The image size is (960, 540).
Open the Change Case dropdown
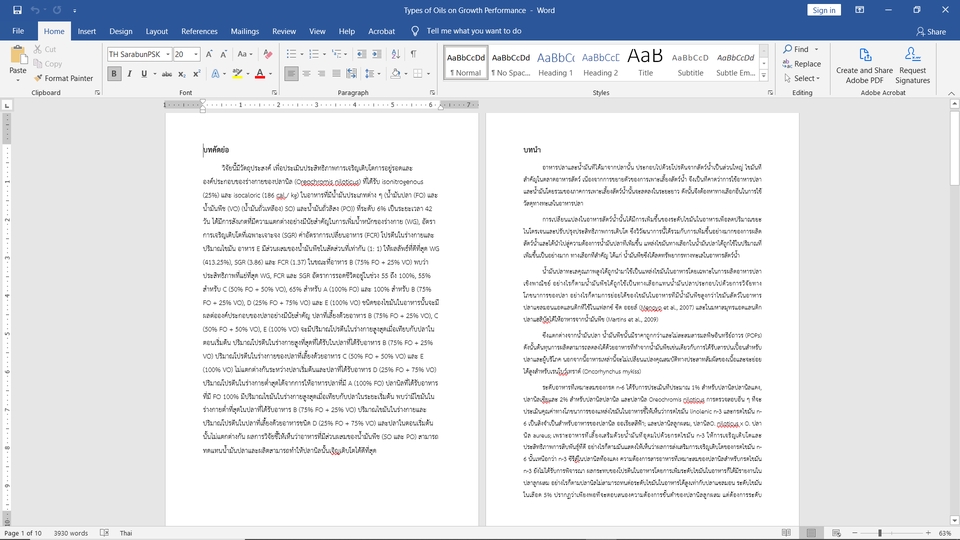tap(244, 54)
